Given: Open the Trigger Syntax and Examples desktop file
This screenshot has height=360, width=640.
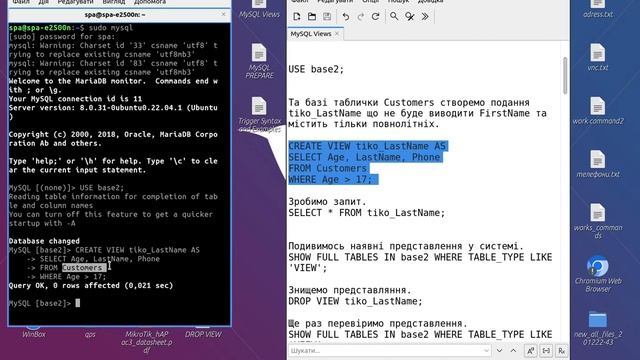Looking at the screenshot, I should click(260, 115).
